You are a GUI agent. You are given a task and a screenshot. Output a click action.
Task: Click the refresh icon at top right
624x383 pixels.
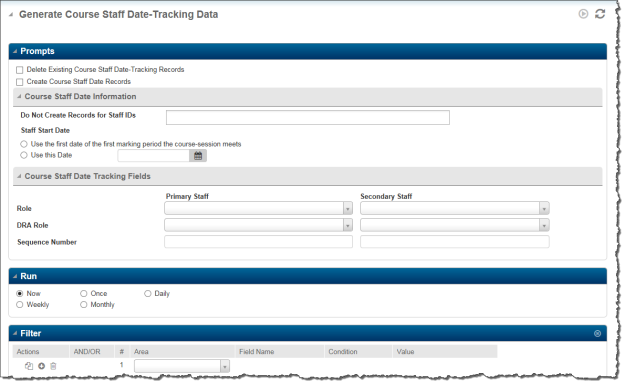(x=600, y=14)
